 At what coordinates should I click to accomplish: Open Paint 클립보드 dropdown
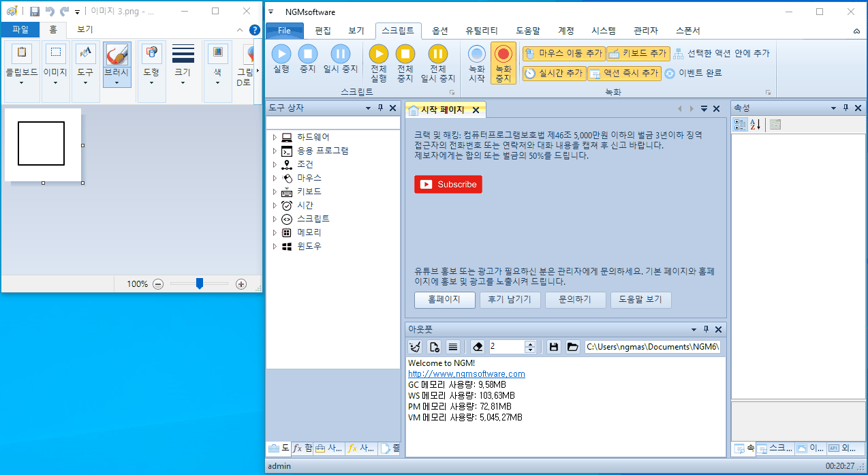pos(22,72)
